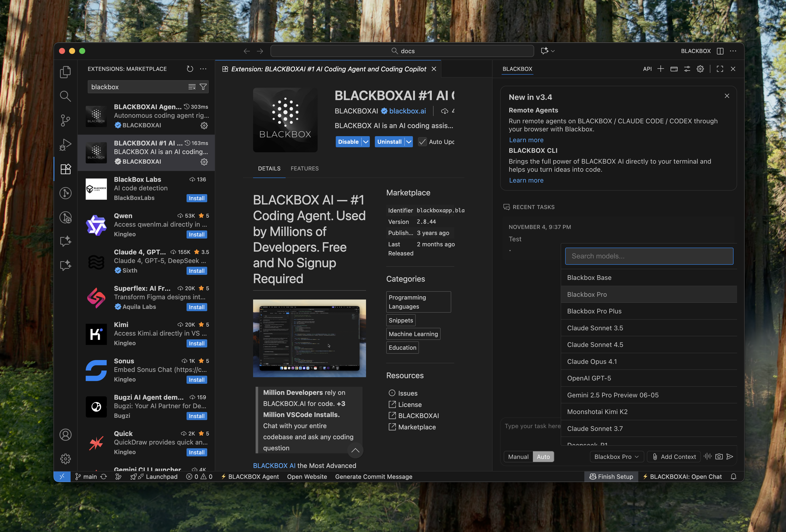Switch to the FEATURES tab

304,168
